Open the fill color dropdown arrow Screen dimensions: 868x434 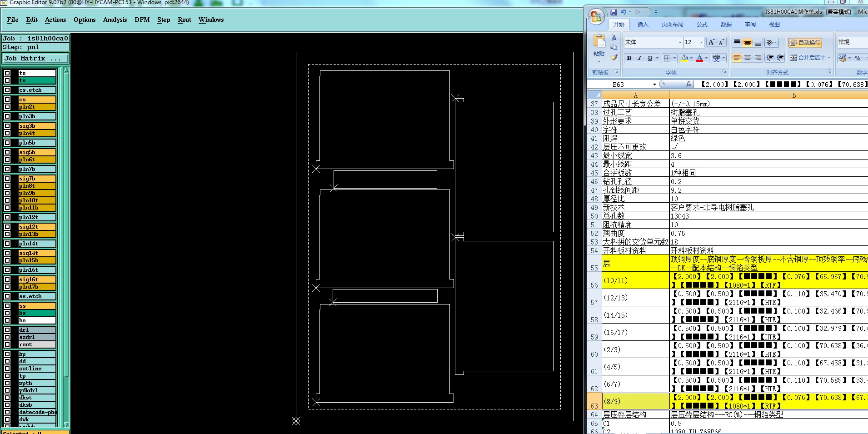[x=691, y=58]
